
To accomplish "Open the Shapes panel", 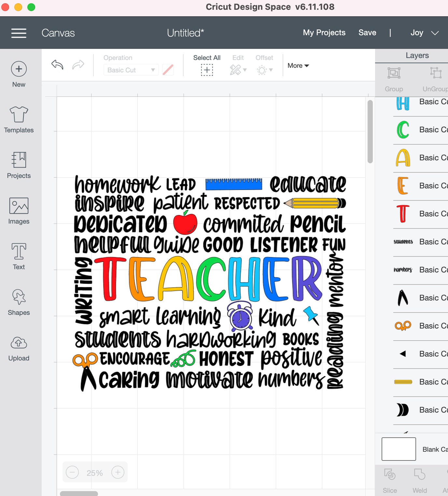I will click(19, 301).
